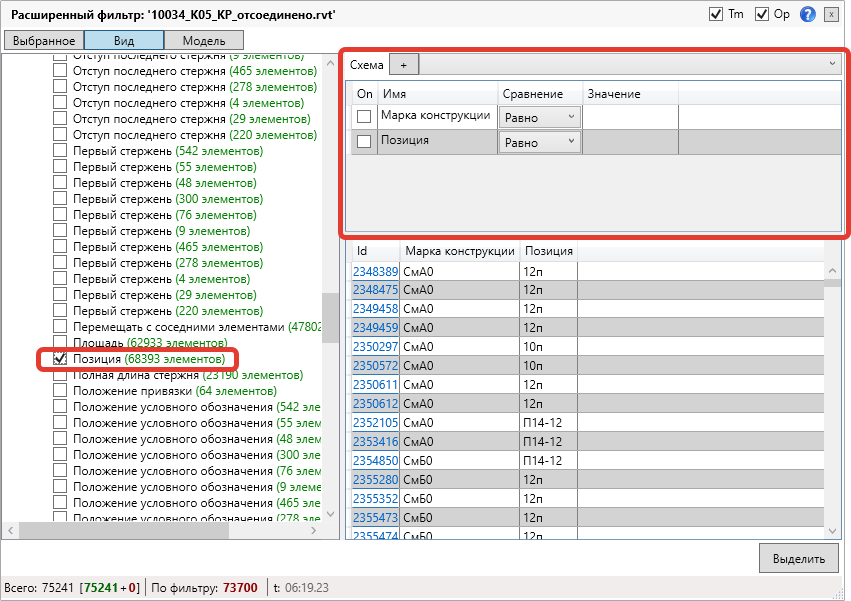Close the filter window with x button
Image resolution: width=851 pixels, height=601 pixels.
pyautogui.click(x=830, y=15)
